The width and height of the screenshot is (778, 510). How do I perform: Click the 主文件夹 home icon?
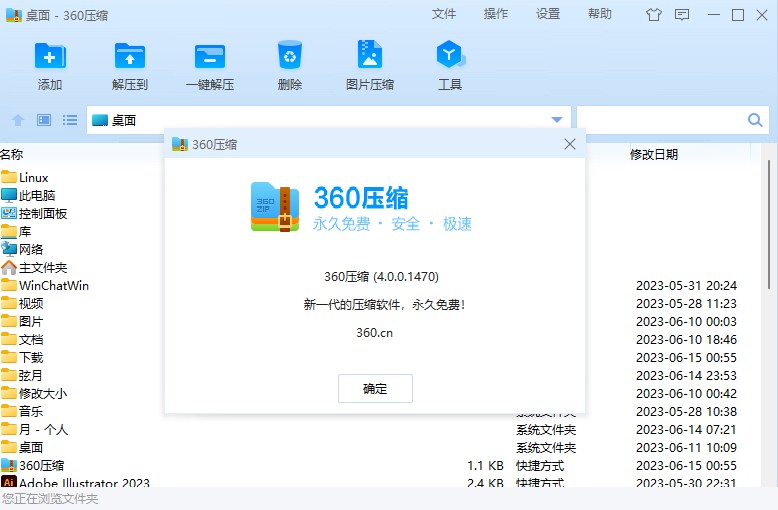9,267
